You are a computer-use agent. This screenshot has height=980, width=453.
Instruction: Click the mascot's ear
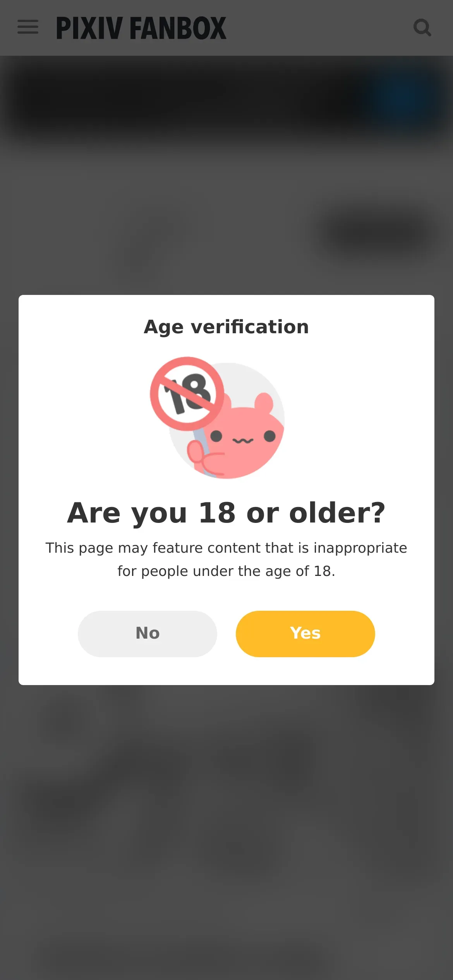point(264,403)
